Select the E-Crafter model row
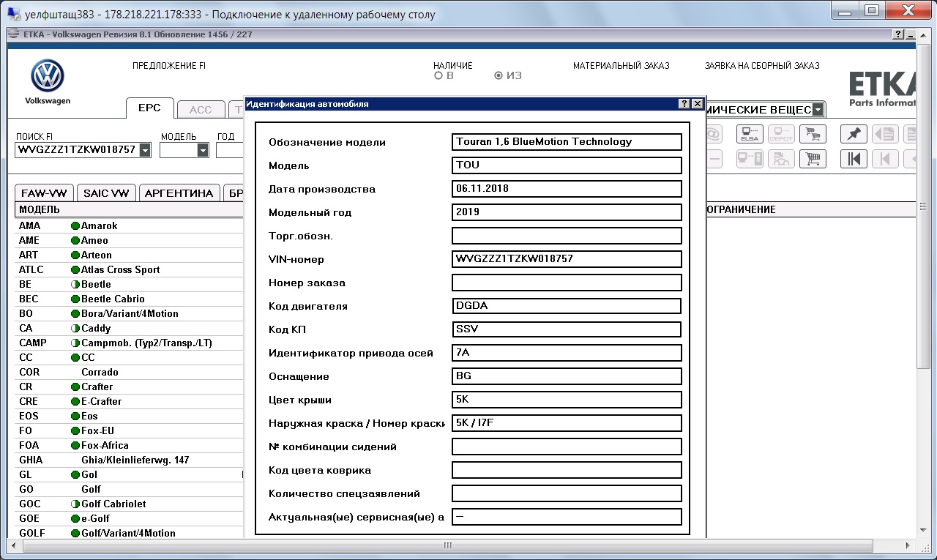 pos(130,402)
